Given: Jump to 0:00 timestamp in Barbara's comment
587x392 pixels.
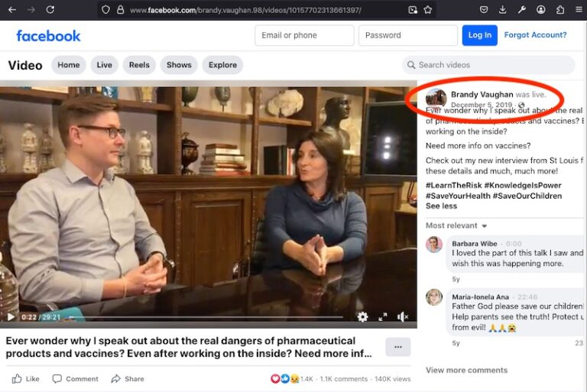Looking at the screenshot, I should pos(514,244).
